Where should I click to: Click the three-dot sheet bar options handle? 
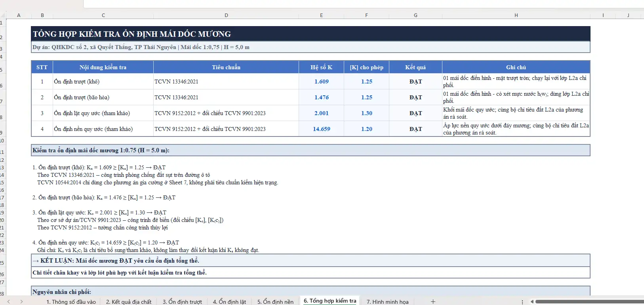(522, 301)
